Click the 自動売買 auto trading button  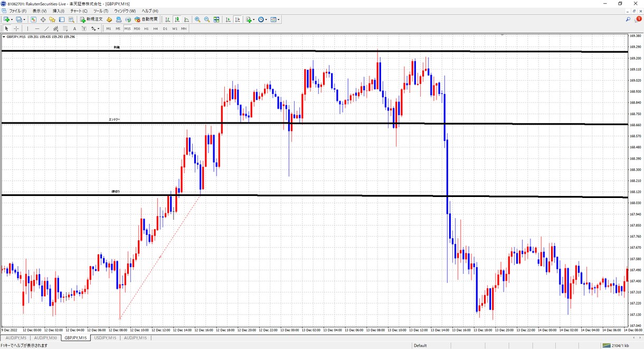coord(146,20)
